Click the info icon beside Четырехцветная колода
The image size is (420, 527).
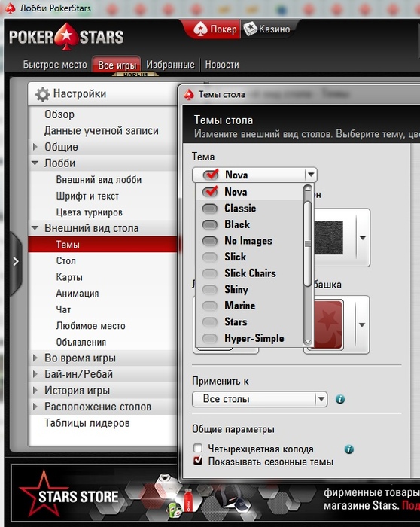349,449
